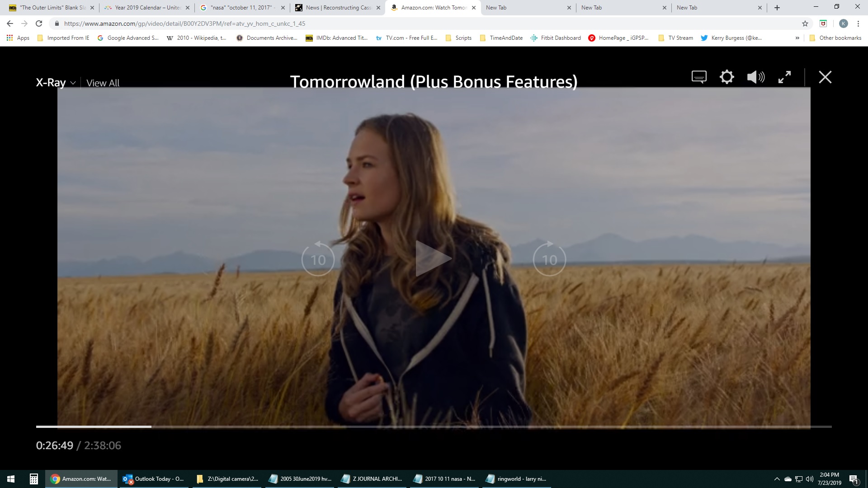Reload the Amazon page

click(x=39, y=23)
